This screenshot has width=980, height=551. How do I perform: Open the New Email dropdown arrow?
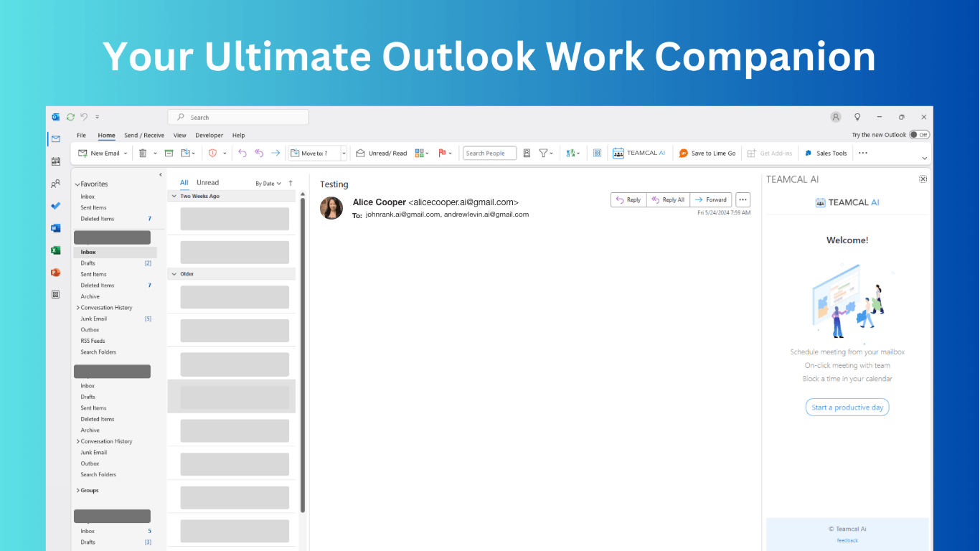pyautogui.click(x=126, y=153)
